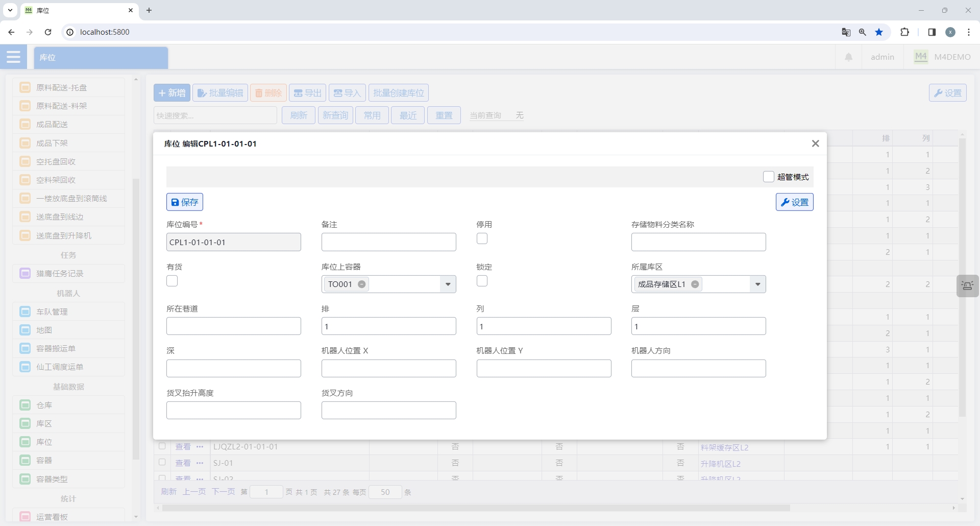Focus the 货叉抬升高度 input field

[x=233, y=411]
